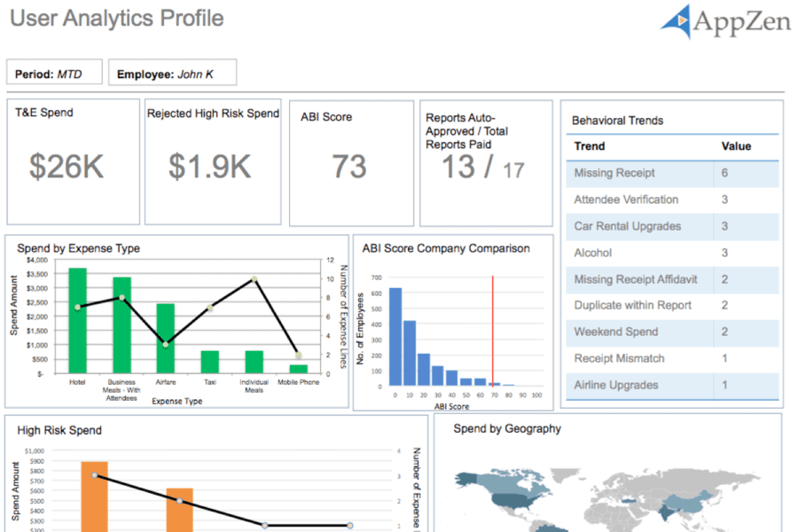Image resolution: width=798 pixels, height=532 pixels.
Task: Click China on the geography map
Action: [685, 502]
